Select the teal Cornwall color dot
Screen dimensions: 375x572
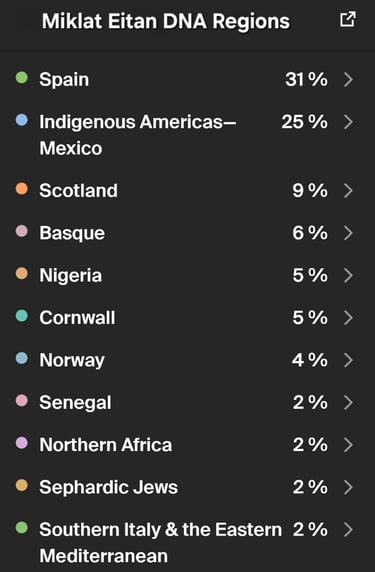coord(22,316)
